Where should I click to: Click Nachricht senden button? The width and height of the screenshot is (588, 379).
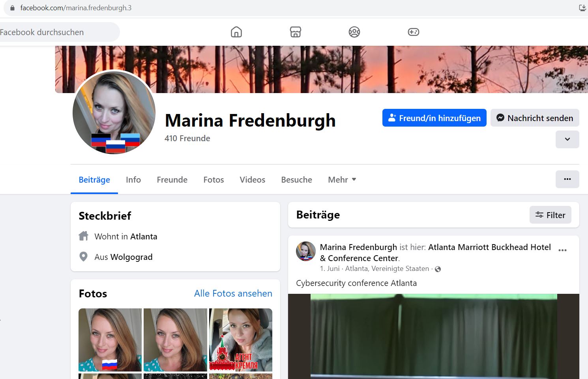coord(535,118)
